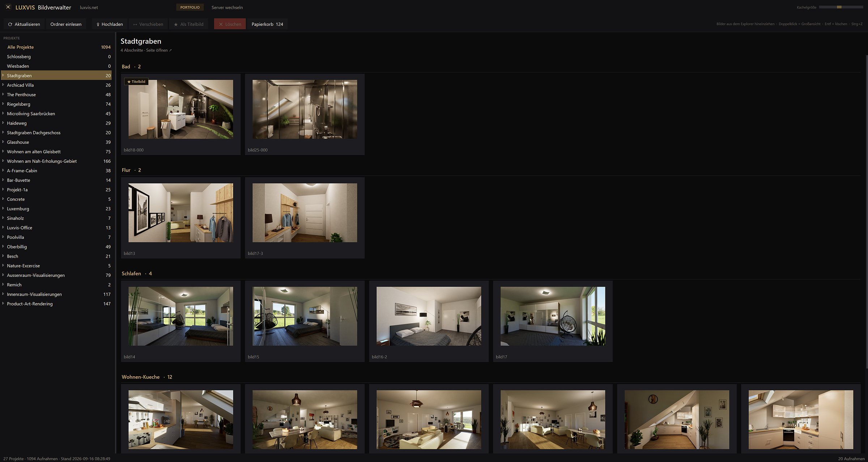This screenshot has height=462, width=868.
Task: Select the bild25-000 bathroom thumbnail
Action: [x=305, y=109]
